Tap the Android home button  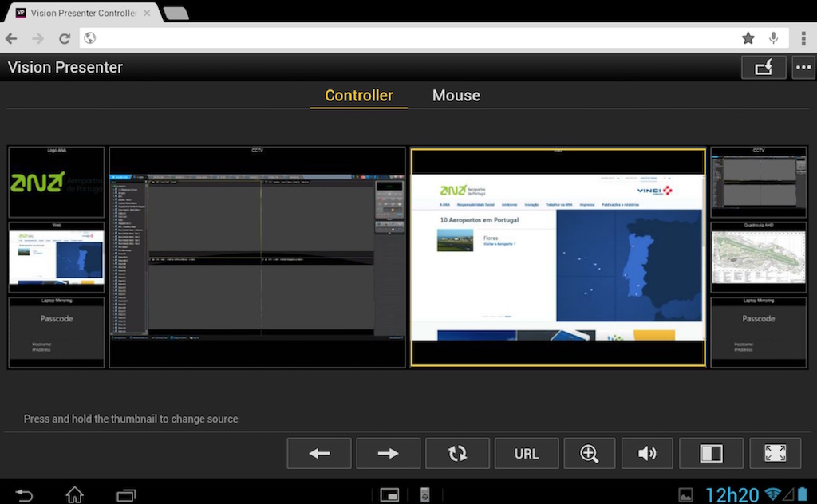[x=74, y=494]
